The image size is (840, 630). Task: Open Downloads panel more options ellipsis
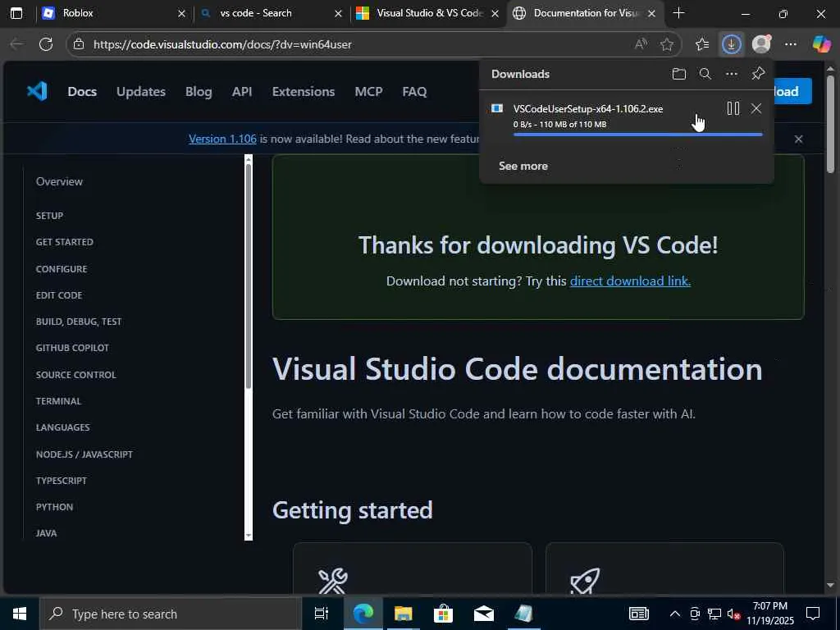click(731, 74)
